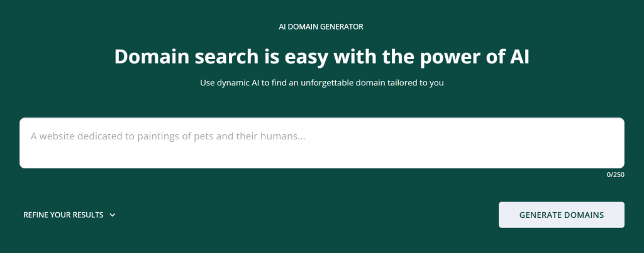
Task: Click the 'Use dynamic AI' subtitle text
Action: [x=321, y=83]
